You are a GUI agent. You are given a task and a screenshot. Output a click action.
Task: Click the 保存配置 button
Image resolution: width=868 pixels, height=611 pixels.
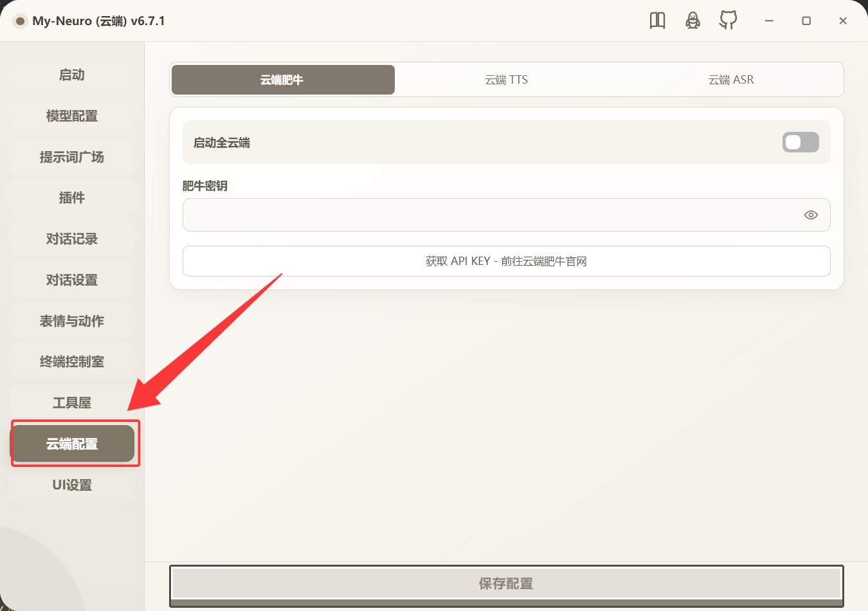pos(507,583)
